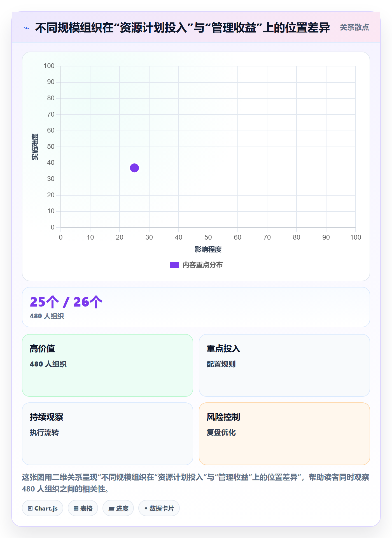This screenshot has height=538, width=392.
Task: Click the square icon in the Chart.js chip
Action: [x=30, y=509]
